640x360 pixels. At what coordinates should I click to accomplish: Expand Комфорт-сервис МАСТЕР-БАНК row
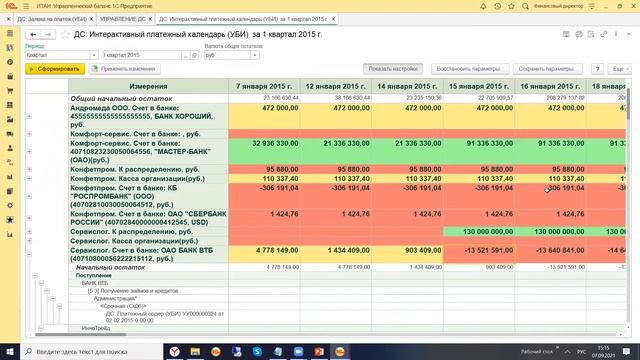(x=29, y=151)
